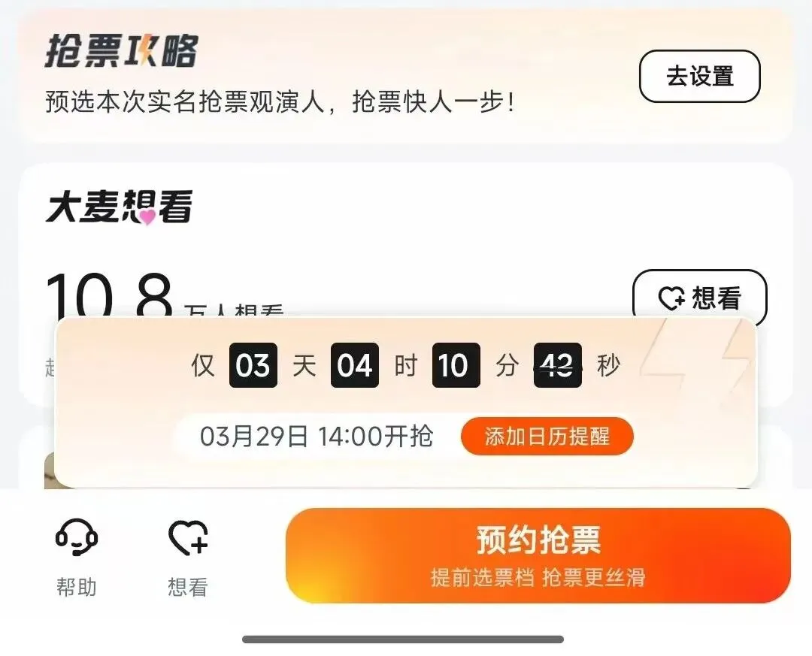
Task: Click the 10 minutes countdown box
Action: click(x=456, y=365)
